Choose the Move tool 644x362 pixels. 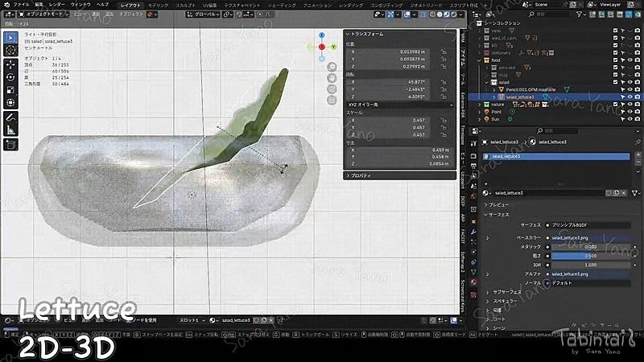(10, 64)
